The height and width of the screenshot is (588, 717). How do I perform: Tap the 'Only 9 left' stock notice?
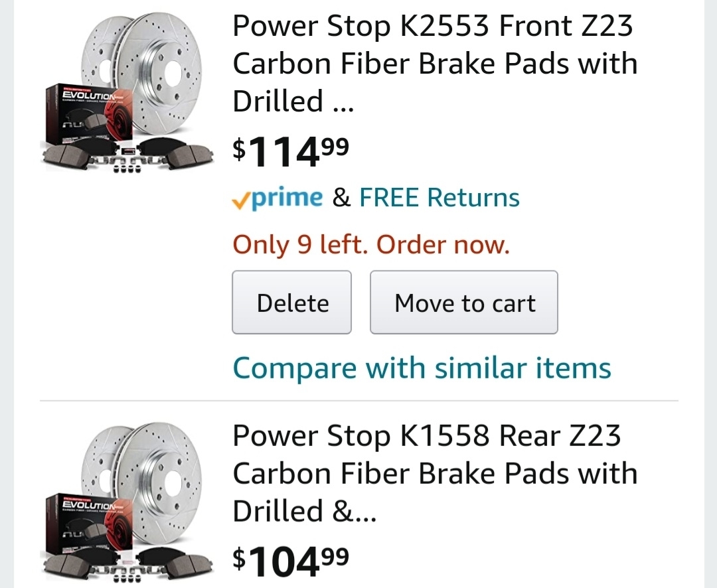370,245
